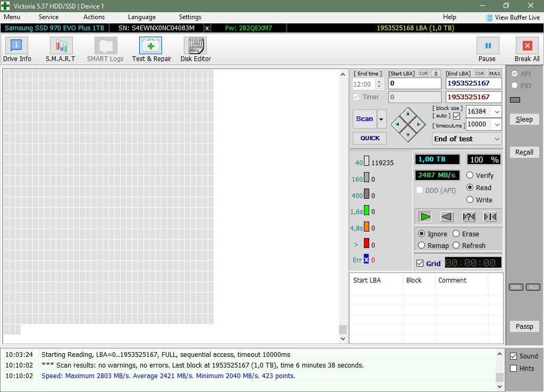The height and width of the screenshot is (392, 544).
Task: Expand the timeout 10000 dropdown
Action: (x=497, y=124)
